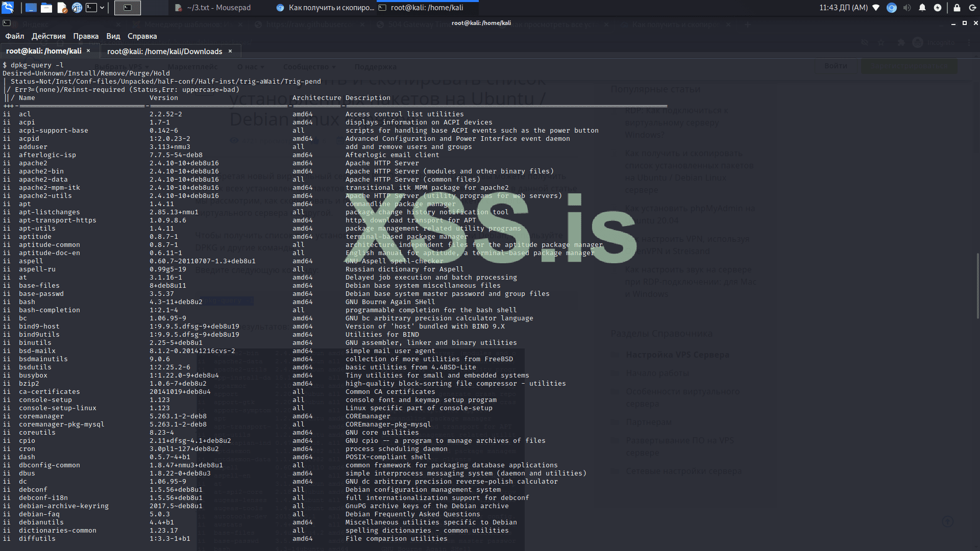980x551 pixels.
Task: Launch the web browser globe icon
Action: pyautogui.click(x=77, y=8)
